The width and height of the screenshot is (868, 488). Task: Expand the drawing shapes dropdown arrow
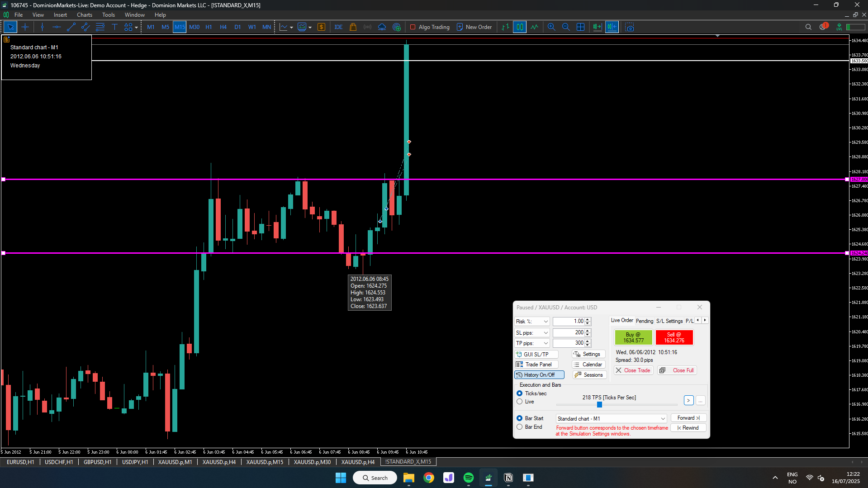pyautogui.click(x=136, y=28)
